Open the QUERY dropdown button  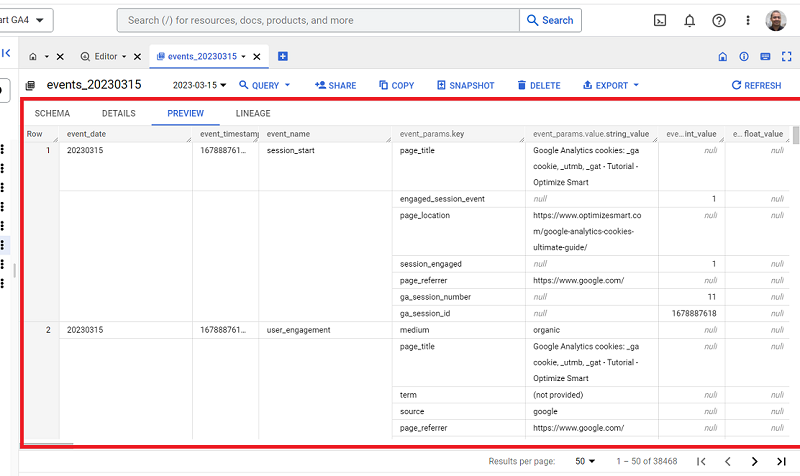[265, 85]
